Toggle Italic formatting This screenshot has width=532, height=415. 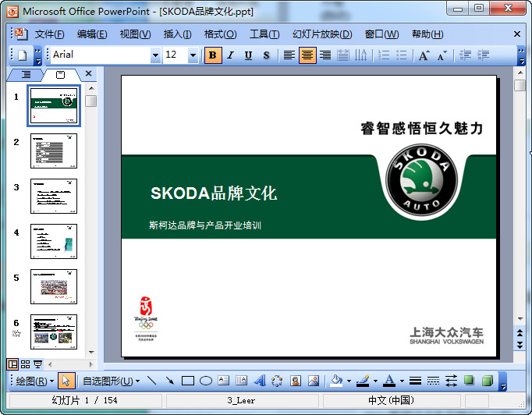pos(231,55)
